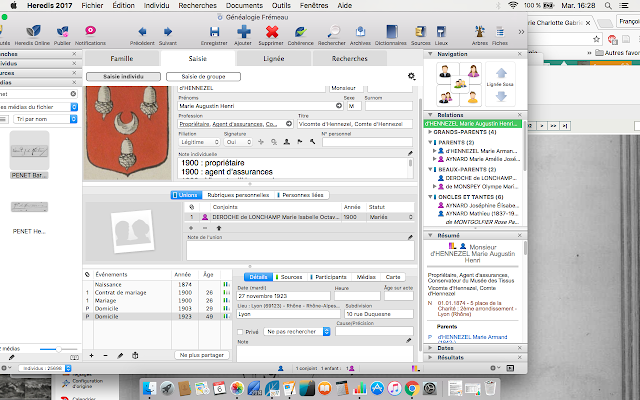
Task: Collapse ONCLES ET TANTES (6) group
Action: [x=430, y=197]
